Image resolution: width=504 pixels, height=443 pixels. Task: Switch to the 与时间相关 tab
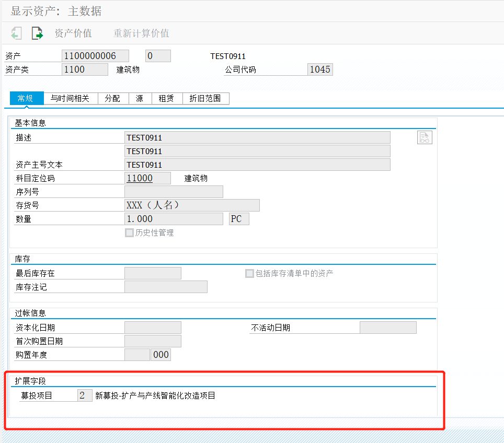pos(71,98)
